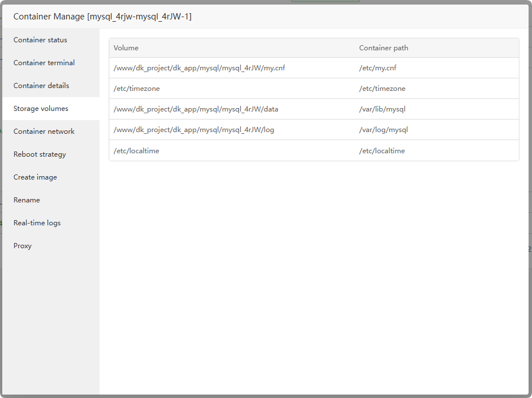
Task: Open the Container status tab
Action: (41, 40)
